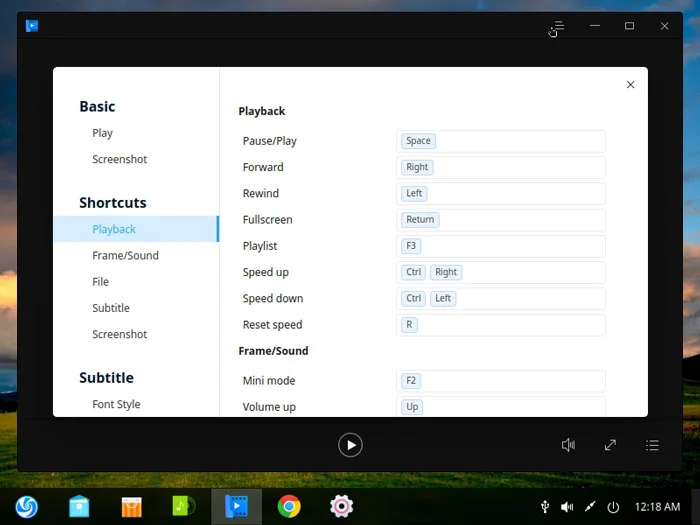Mute the volume using the speaker icon
This screenshot has width=700, height=525.
568,445
